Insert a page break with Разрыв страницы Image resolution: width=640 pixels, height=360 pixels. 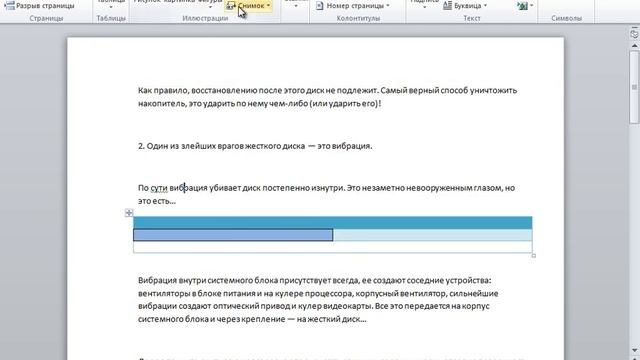[x=39, y=6]
